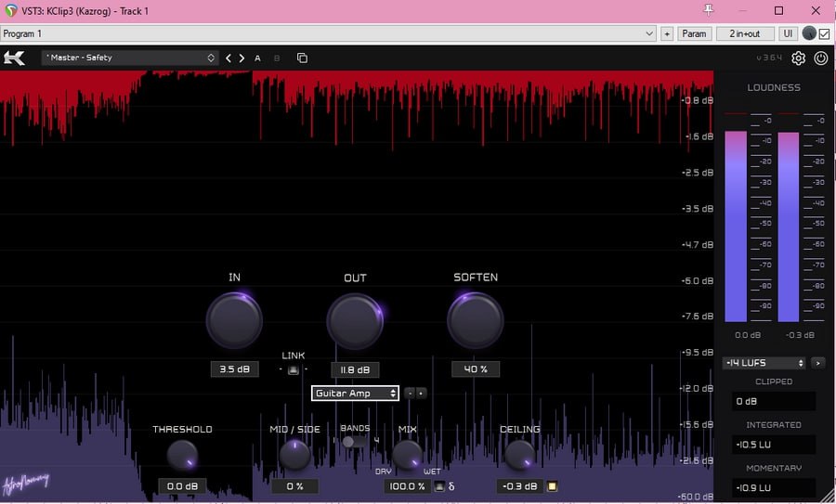836x504 pixels.
Task: Toggle the yellow square beside CEILING value
Action: coord(553,486)
